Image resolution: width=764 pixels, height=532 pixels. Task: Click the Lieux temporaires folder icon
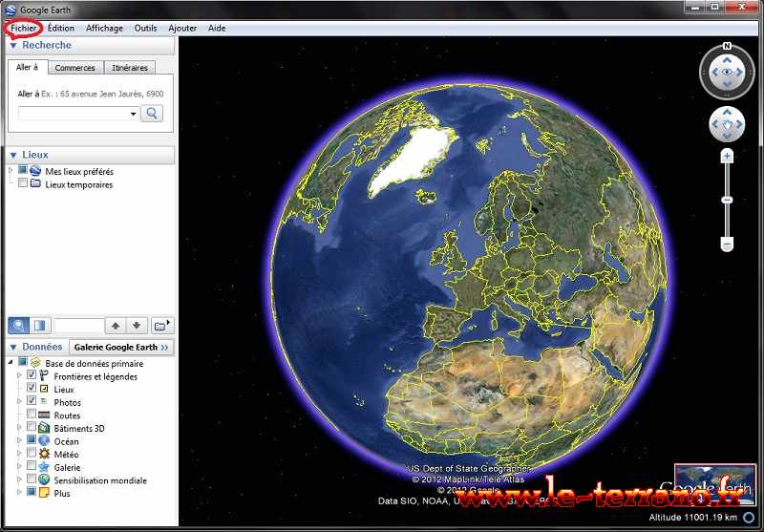coord(35,183)
